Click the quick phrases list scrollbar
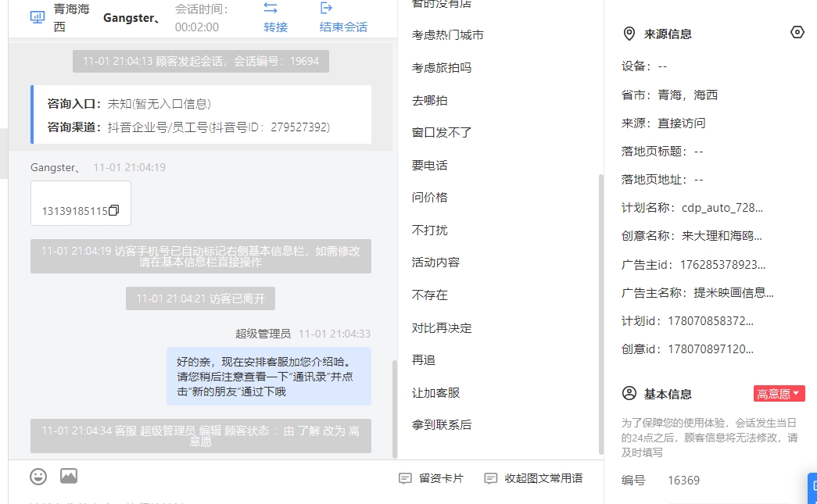Image resolution: width=817 pixels, height=504 pixels. pyautogui.click(x=600, y=314)
